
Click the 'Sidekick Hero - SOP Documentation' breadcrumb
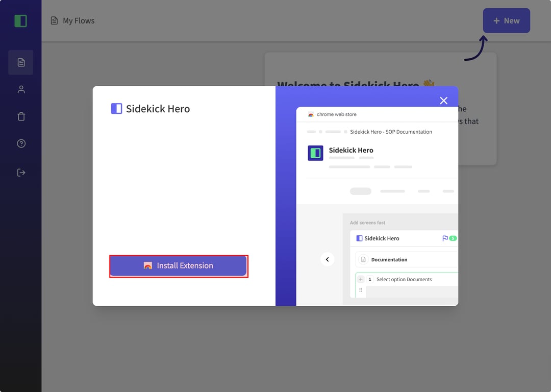click(391, 132)
